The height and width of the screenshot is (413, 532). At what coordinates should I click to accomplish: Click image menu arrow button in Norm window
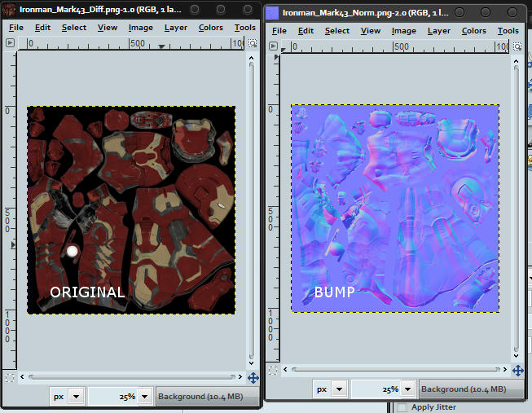[273, 46]
